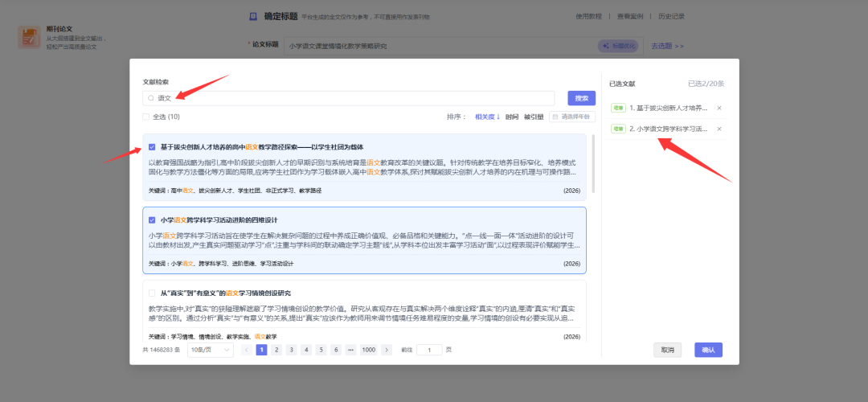Open 查看案例 link in background page
Screen dimensions: 868x402
click(x=630, y=17)
